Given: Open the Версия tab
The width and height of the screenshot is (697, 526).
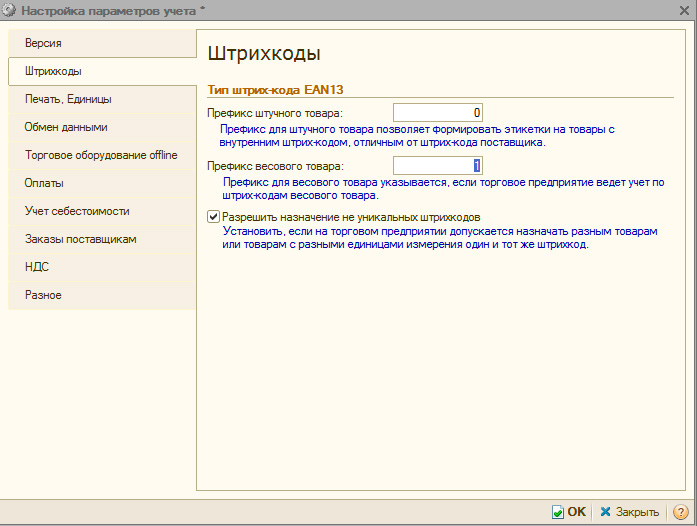Looking at the screenshot, I should tap(44, 44).
